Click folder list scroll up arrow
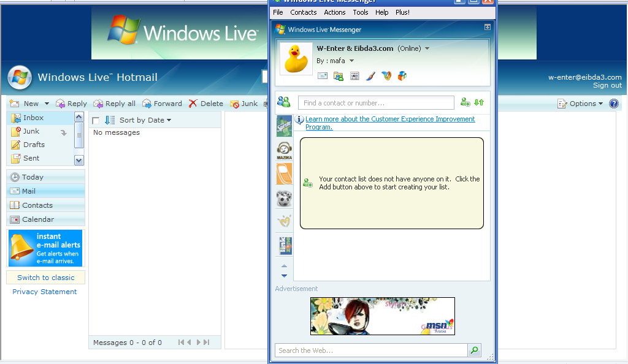The image size is (628, 364). pyautogui.click(x=79, y=117)
